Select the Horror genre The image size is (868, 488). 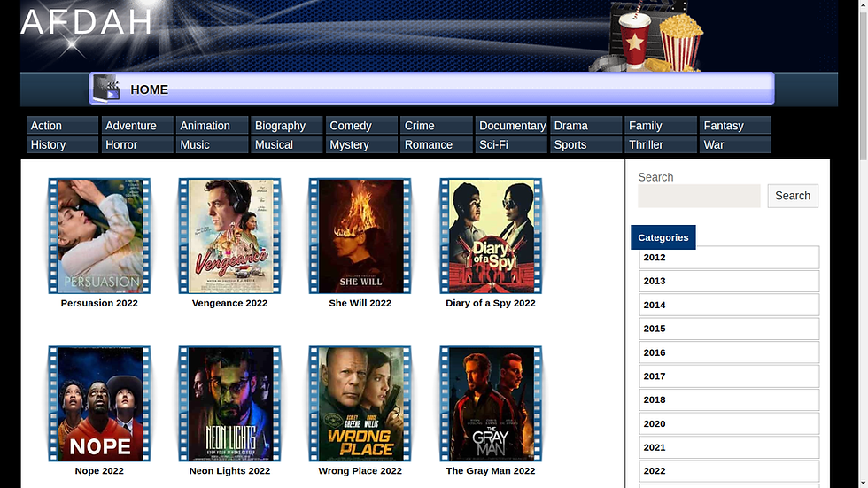click(x=137, y=144)
